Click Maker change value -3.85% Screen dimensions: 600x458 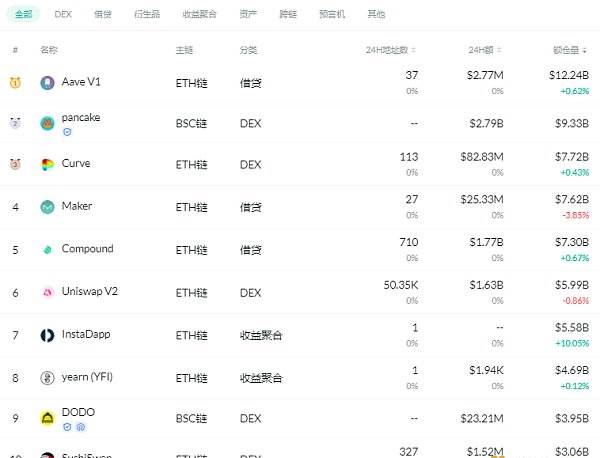pyautogui.click(x=576, y=215)
